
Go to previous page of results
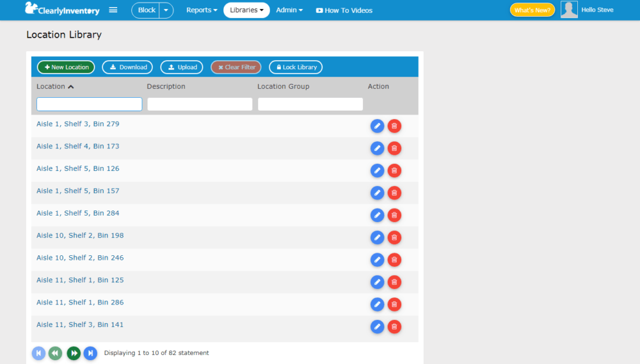[56, 353]
